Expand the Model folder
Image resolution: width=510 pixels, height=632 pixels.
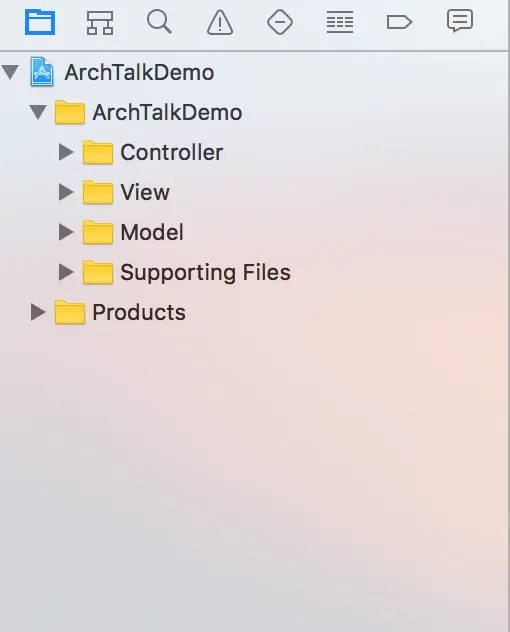tap(66, 232)
